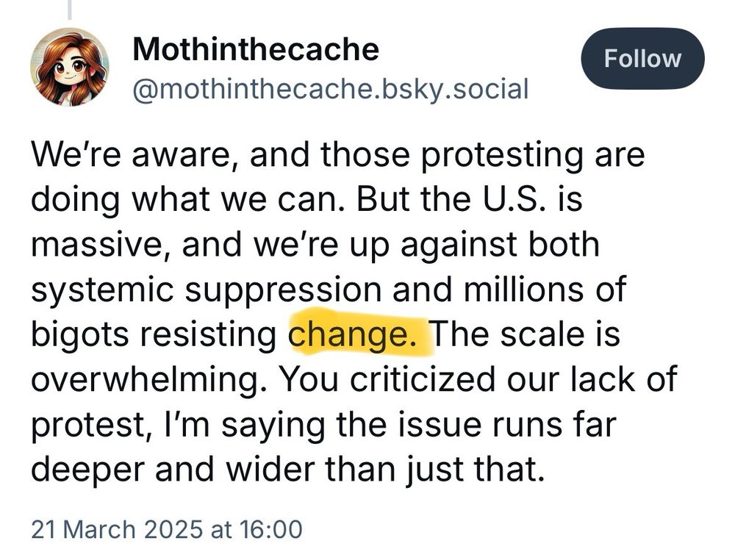The width and height of the screenshot is (735, 560).
Task: Click the word "bigots" in the post
Action: click(76, 335)
